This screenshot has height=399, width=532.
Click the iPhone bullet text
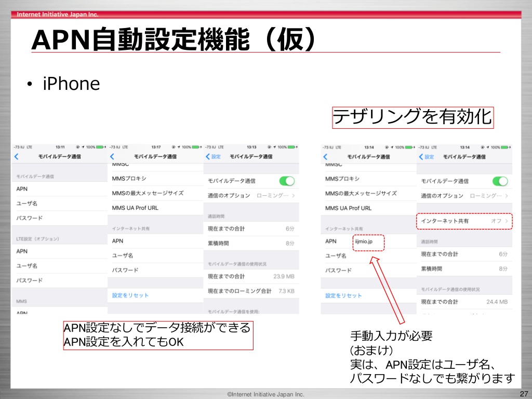72,84
